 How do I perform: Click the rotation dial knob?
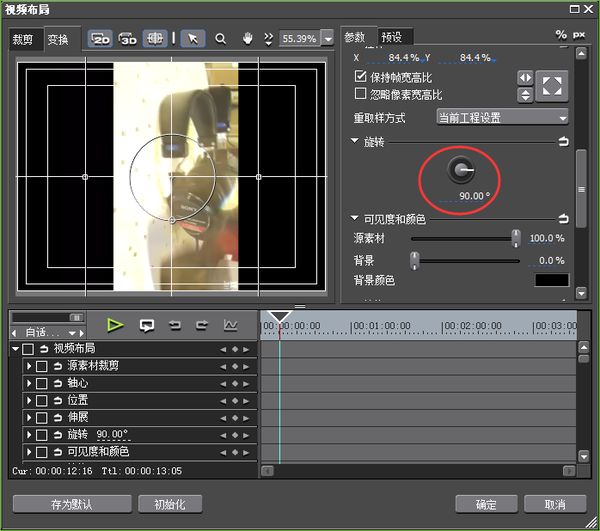click(x=461, y=170)
